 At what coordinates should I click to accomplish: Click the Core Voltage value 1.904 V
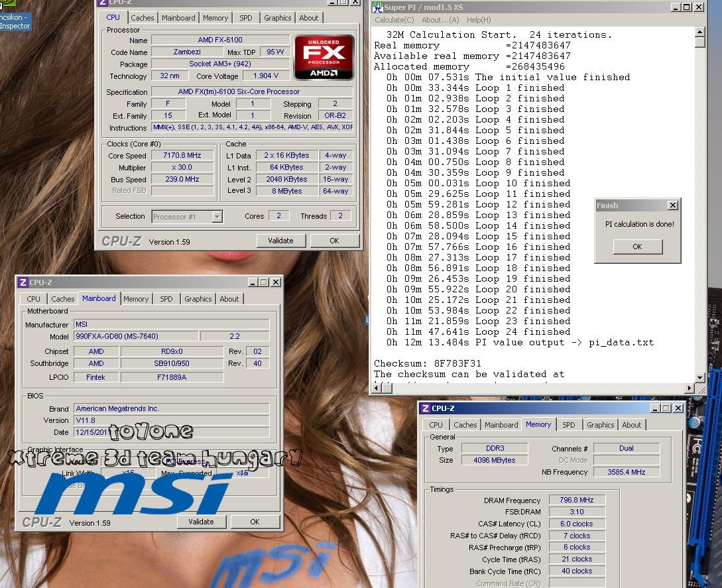coord(266,76)
